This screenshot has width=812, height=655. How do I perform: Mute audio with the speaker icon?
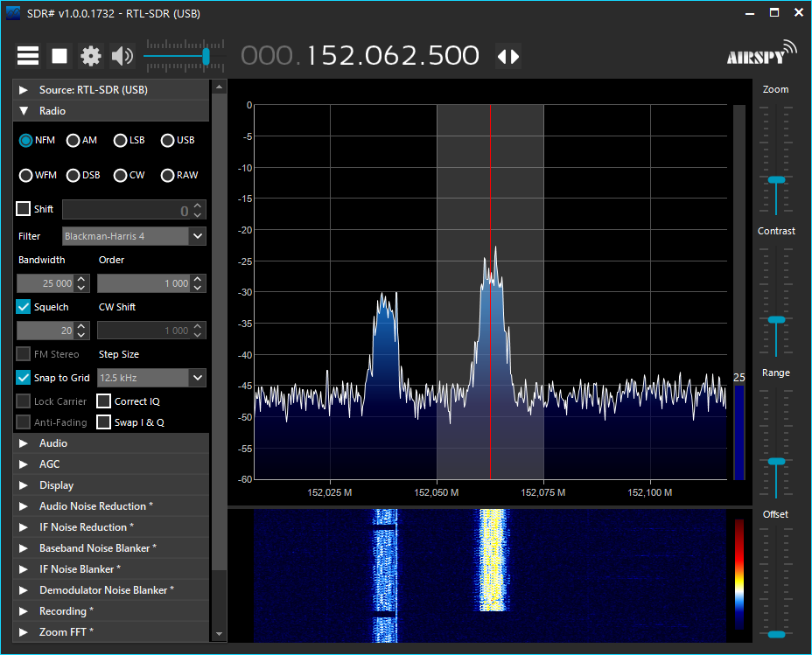[x=122, y=56]
